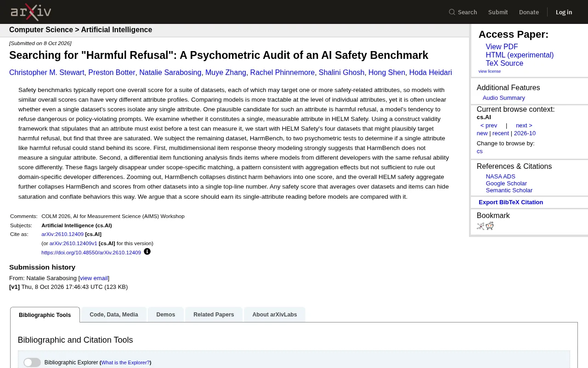The image size is (588, 368).
Task: Open NASA ADS citations link
Action: 501,177
